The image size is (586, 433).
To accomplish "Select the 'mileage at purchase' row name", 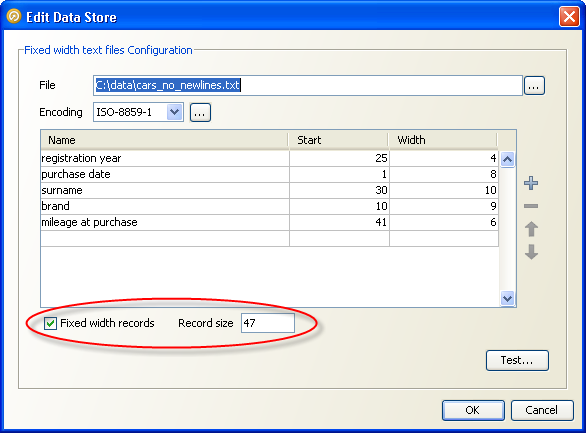I will point(165,222).
